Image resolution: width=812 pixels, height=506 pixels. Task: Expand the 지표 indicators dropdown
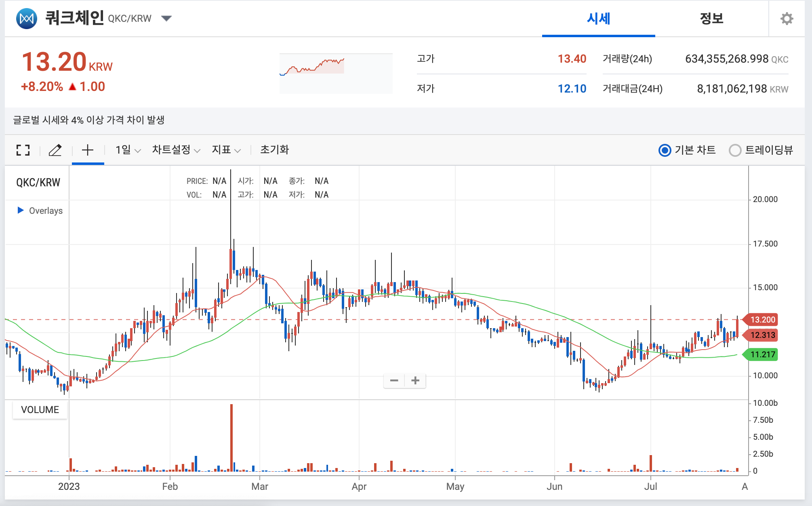pyautogui.click(x=226, y=150)
